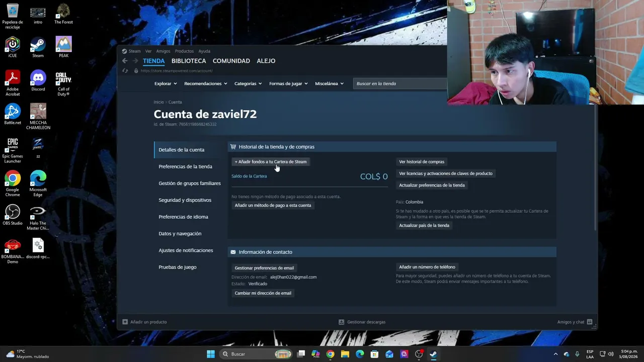The width and height of the screenshot is (644, 362).
Task: Click the Windows taskbar Buscar search box
Action: pyautogui.click(x=257, y=354)
